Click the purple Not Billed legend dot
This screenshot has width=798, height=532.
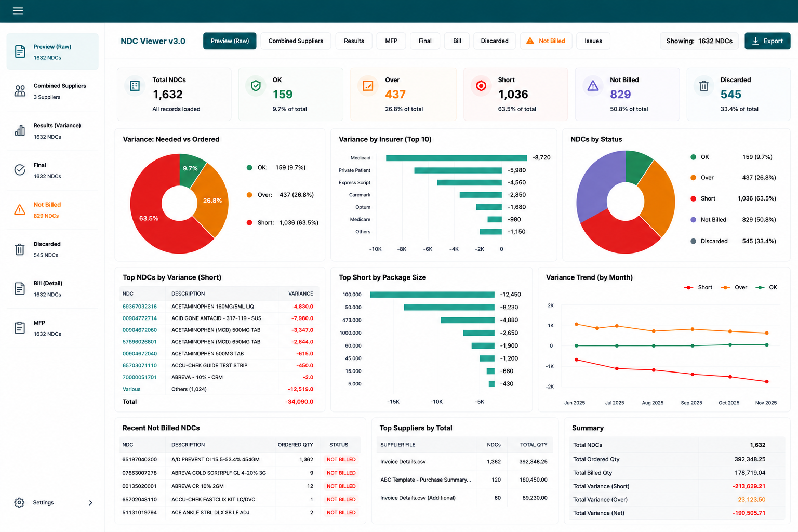[693, 220]
